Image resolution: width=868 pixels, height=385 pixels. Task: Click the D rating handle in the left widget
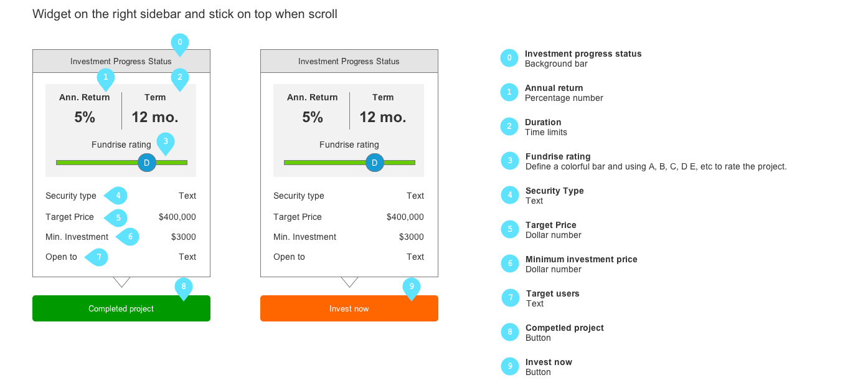coord(147,163)
